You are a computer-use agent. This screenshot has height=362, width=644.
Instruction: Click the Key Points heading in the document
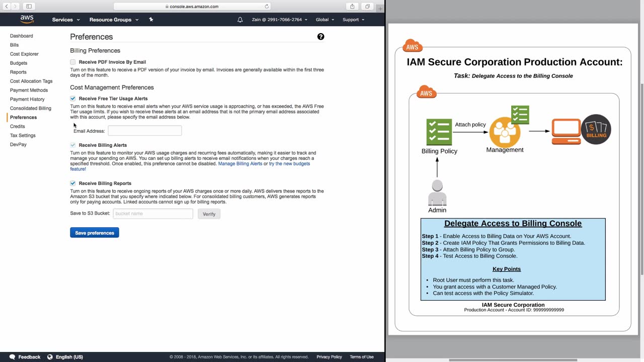pos(507,269)
